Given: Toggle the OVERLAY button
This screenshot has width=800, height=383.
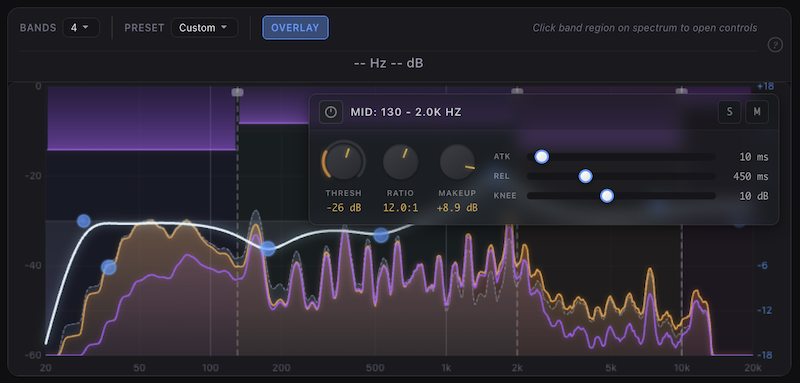Looking at the screenshot, I should pyautogui.click(x=295, y=28).
